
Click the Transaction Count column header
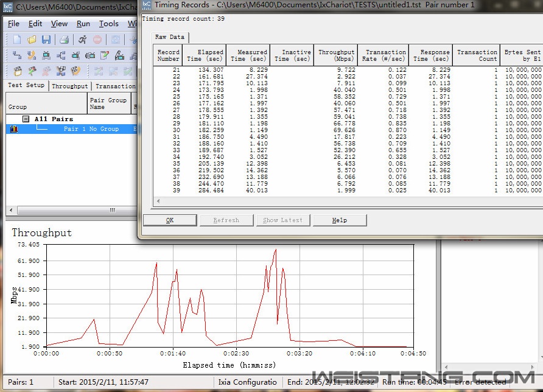[x=477, y=55]
